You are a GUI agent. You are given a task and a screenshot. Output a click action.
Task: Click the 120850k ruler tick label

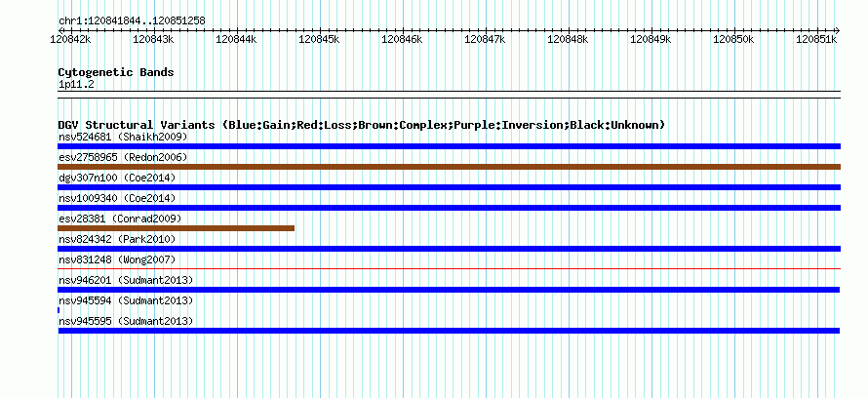(x=733, y=39)
